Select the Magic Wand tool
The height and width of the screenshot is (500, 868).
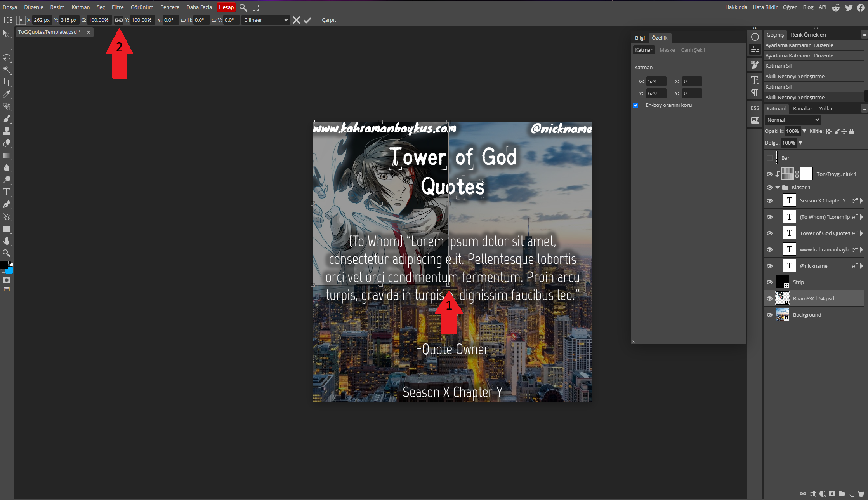(7, 70)
